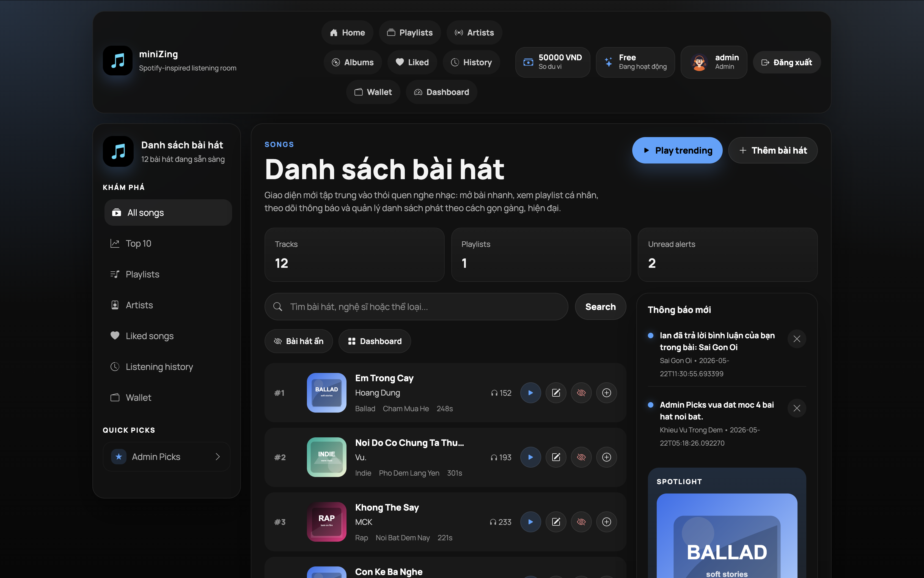The width and height of the screenshot is (924, 578).
Task: Show hidden songs via Bài hát ẩn
Action: (x=299, y=341)
